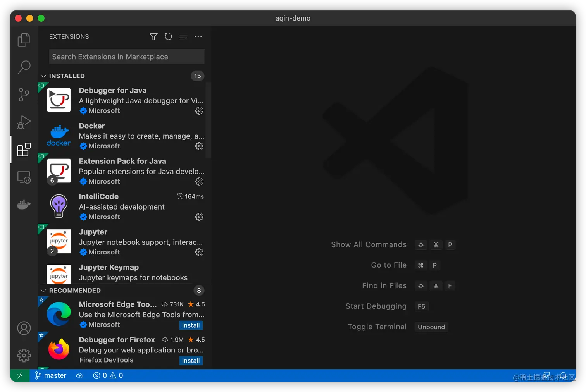Click the Go to File hint text
The image size is (586, 392).
[x=389, y=265]
